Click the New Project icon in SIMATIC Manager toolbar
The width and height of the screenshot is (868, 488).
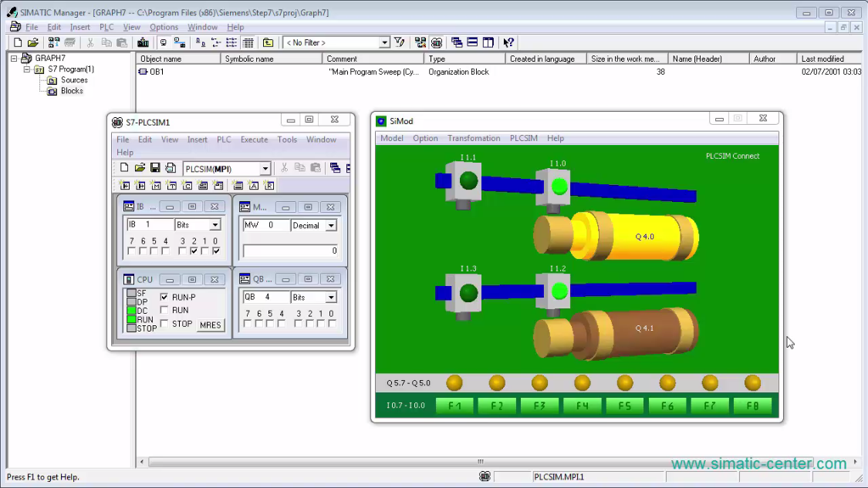point(18,42)
